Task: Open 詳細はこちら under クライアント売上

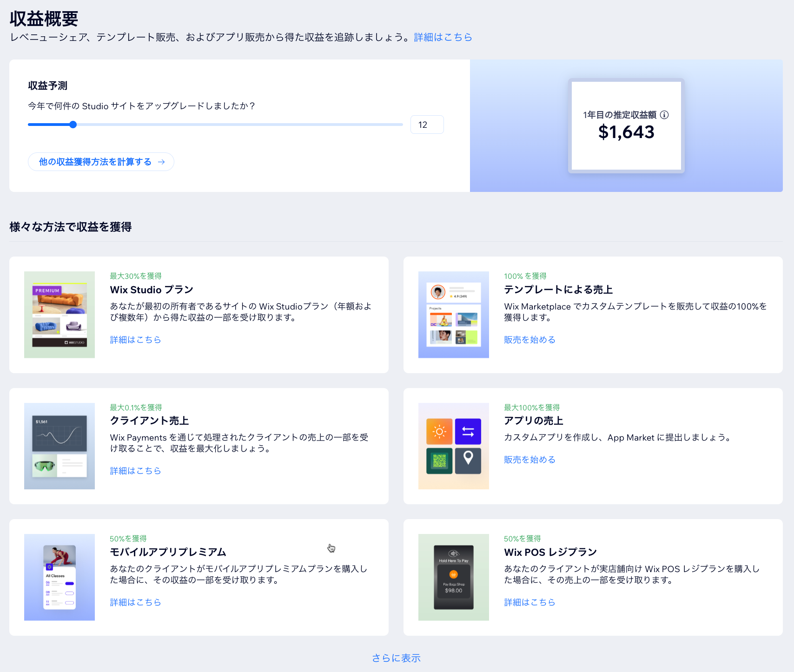Action: tap(135, 471)
